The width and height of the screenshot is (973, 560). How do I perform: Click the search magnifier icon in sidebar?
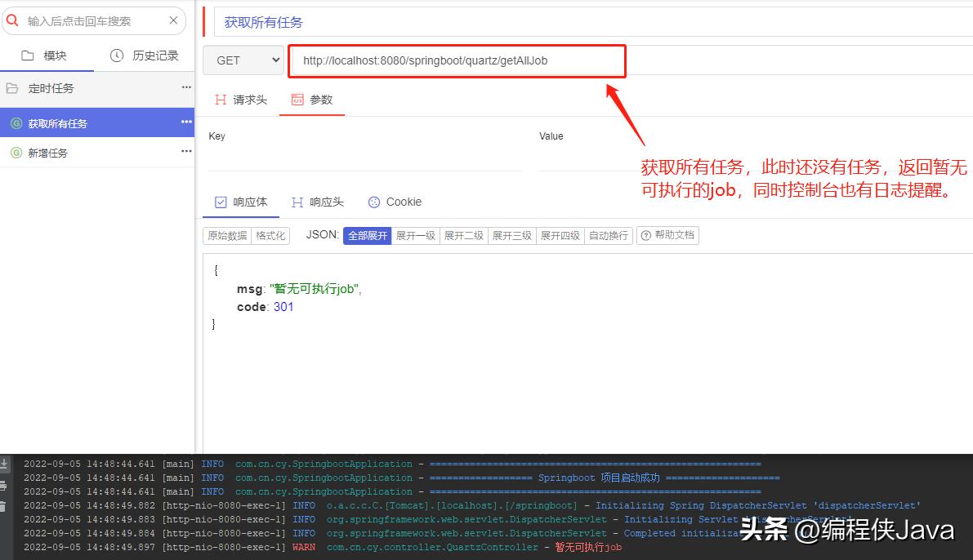pyautogui.click(x=13, y=20)
